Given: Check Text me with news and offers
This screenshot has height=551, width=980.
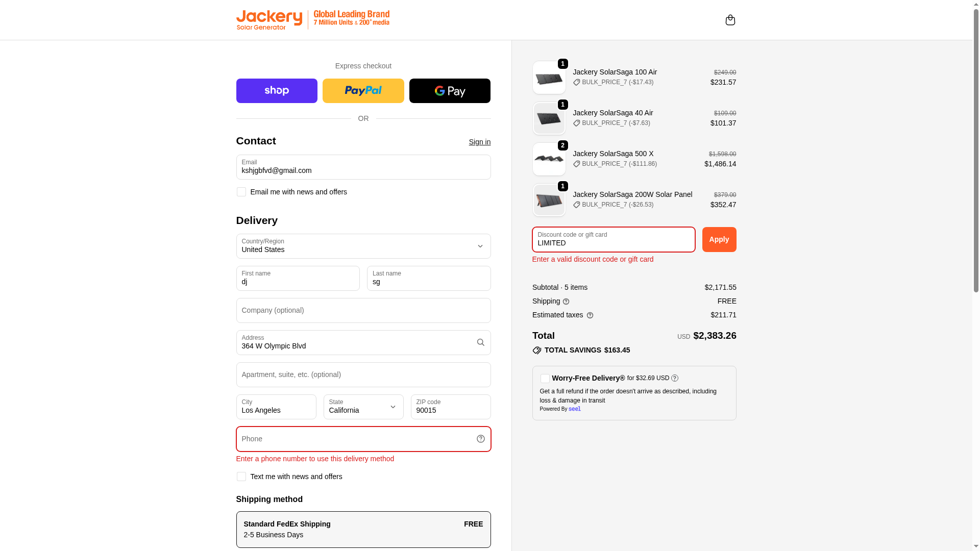Looking at the screenshot, I should (x=241, y=477).
